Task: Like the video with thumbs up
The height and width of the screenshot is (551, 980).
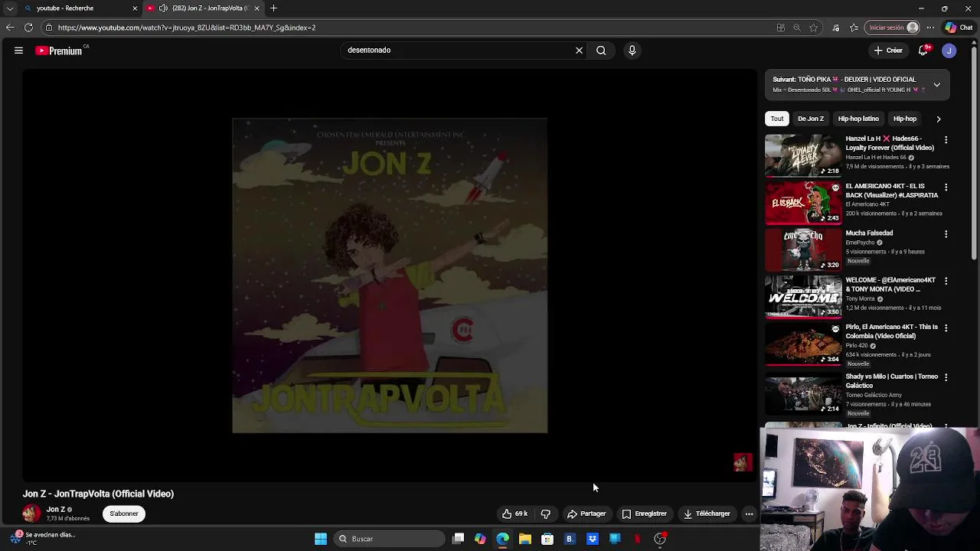Action: (x=514, y=514)
